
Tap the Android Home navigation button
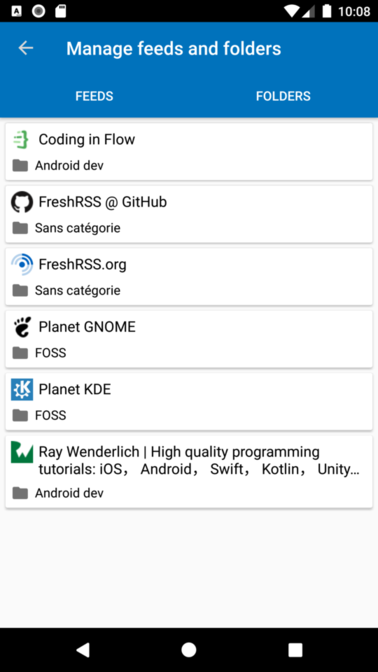click(x=189, y=650)
